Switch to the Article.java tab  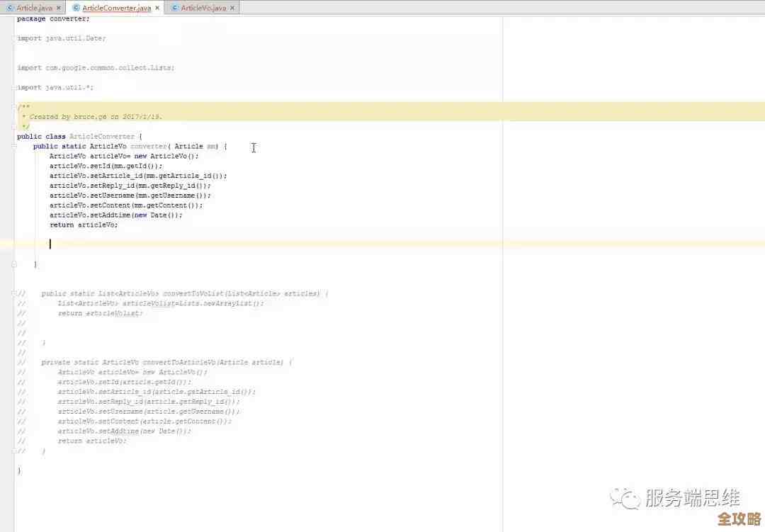point(35,8)
